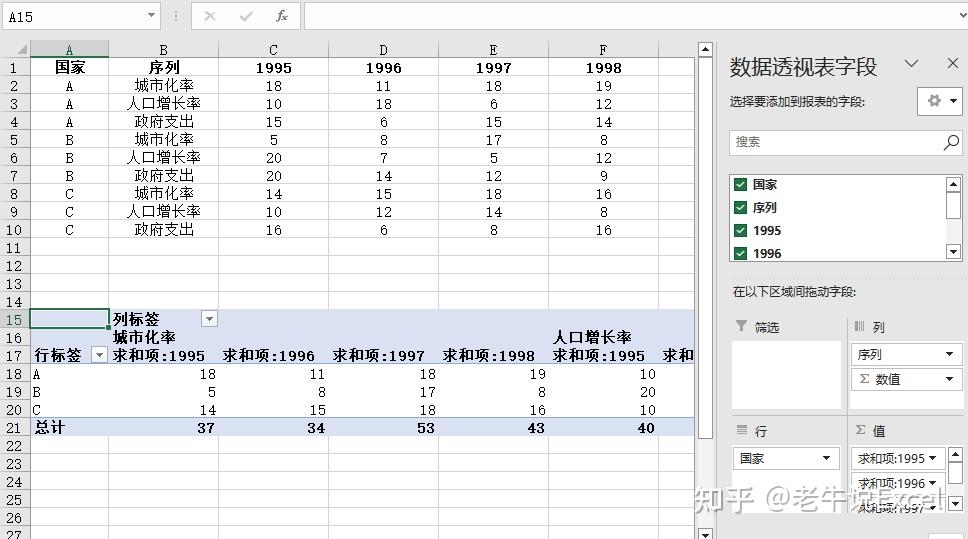Select column F header
Viewport: 968px width, 539px height.
coord(603,49)
